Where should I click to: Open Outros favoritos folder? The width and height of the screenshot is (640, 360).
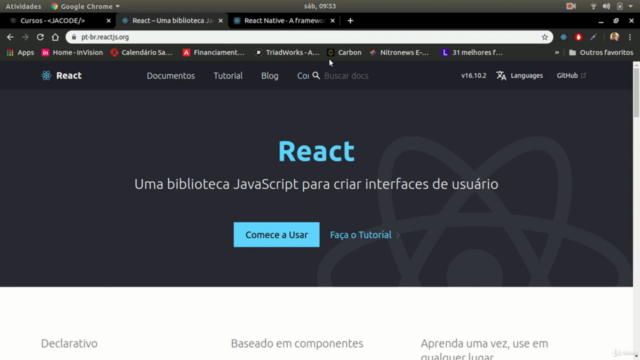tap(601, 53)
